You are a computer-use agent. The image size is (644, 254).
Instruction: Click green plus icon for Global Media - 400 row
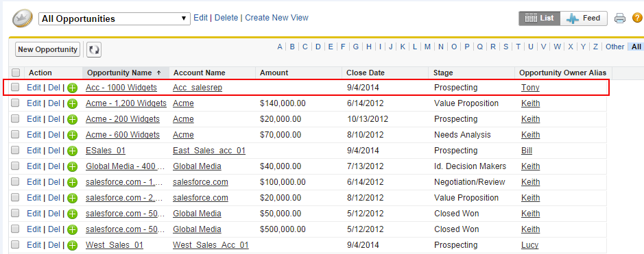point(72,167)
